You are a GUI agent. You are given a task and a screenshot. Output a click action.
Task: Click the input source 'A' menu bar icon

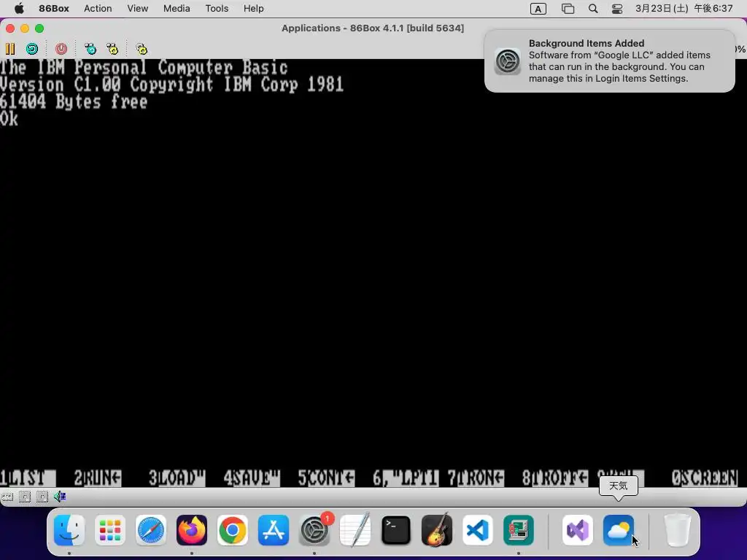[538, 9]
